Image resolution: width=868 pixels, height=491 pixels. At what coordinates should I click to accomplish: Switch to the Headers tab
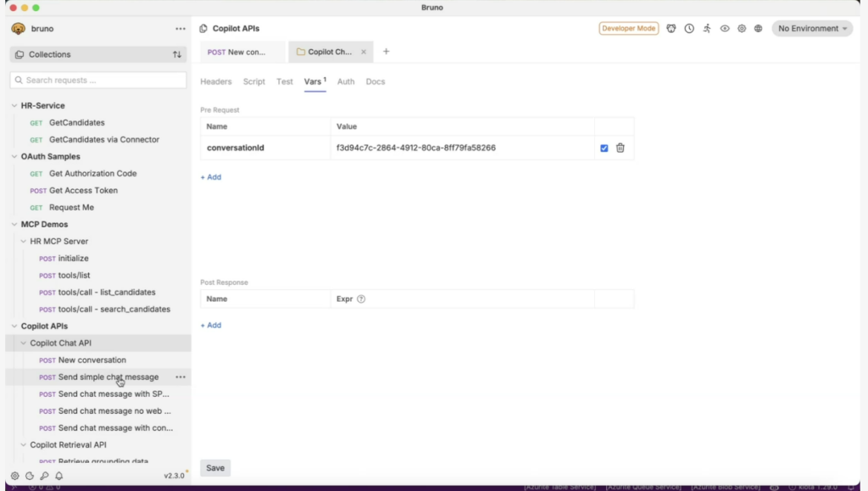click(x=215, y=81)
